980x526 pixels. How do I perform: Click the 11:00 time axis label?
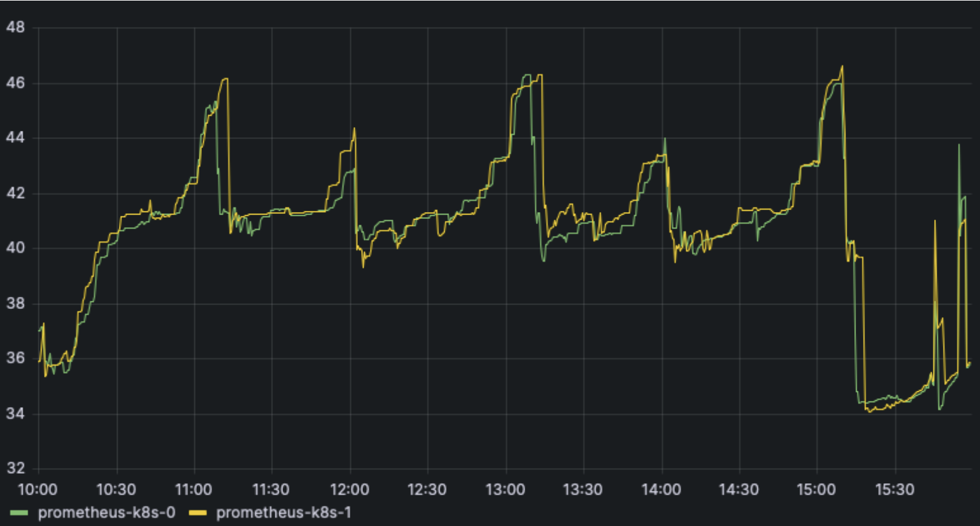(194, 490)
